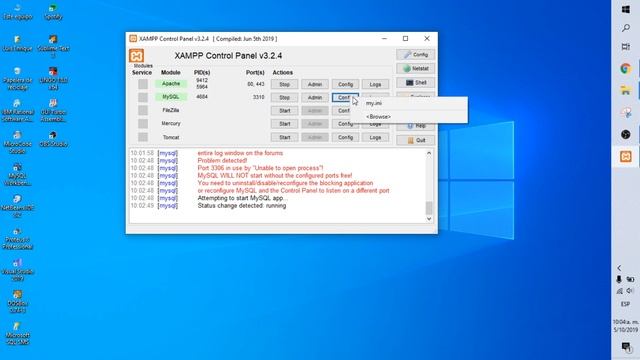Show hidden system tray icons

point(619,268)
